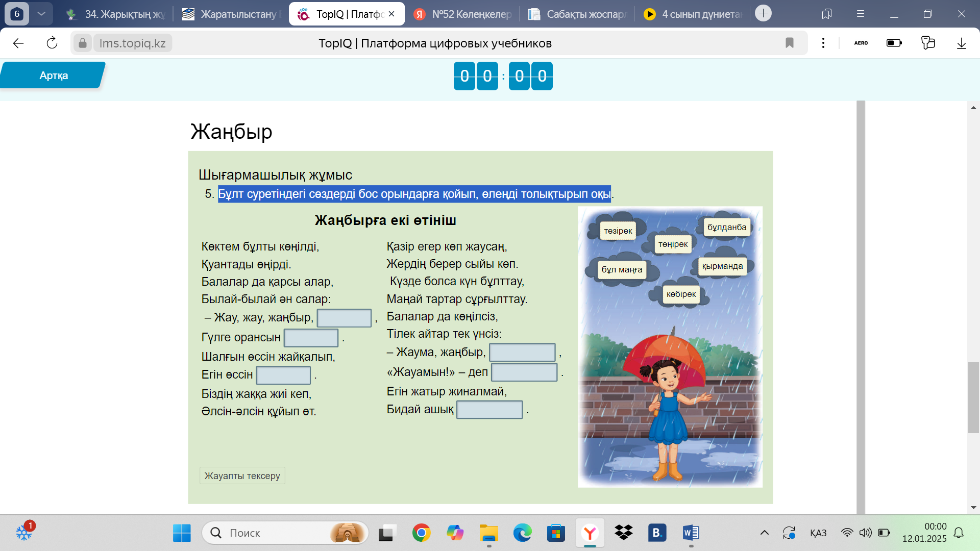This screenshot has width=980, height=551.
Task: Launch Google Chrome from the taskbar
Action: click(421, 533)
